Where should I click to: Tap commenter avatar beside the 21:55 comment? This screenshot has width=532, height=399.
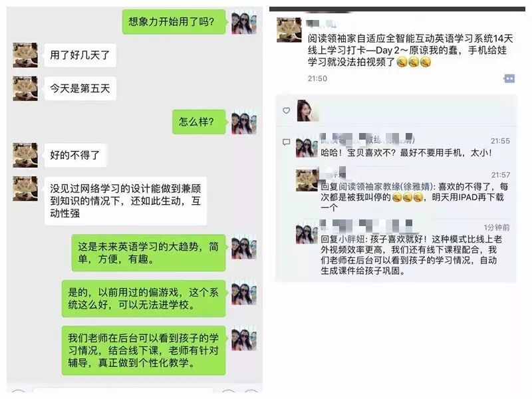[x=307, y=147]
